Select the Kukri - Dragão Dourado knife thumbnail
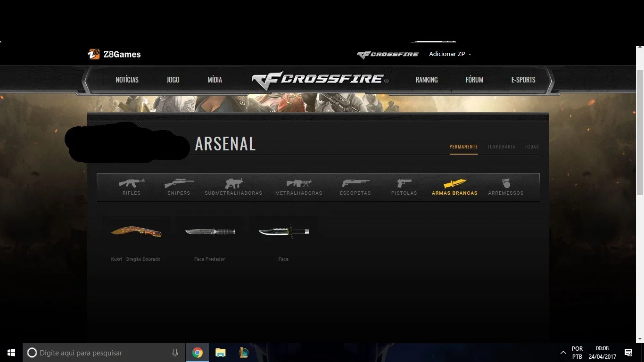 pyautogui.click(x=136, y=231)
